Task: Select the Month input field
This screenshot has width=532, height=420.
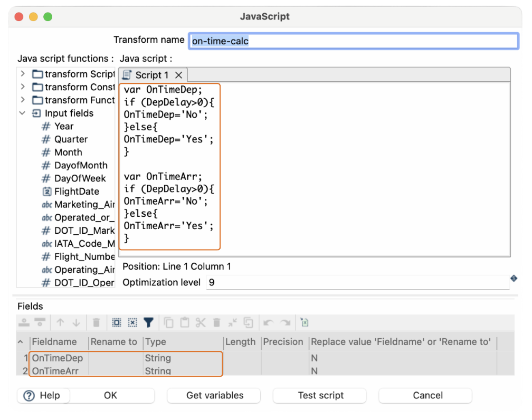Action: 68,152
